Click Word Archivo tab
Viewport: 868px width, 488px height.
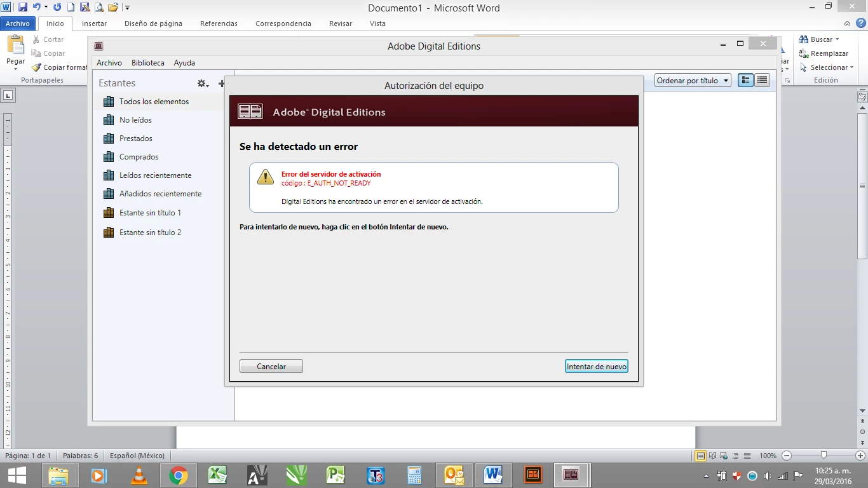click(x=18, y=24)
